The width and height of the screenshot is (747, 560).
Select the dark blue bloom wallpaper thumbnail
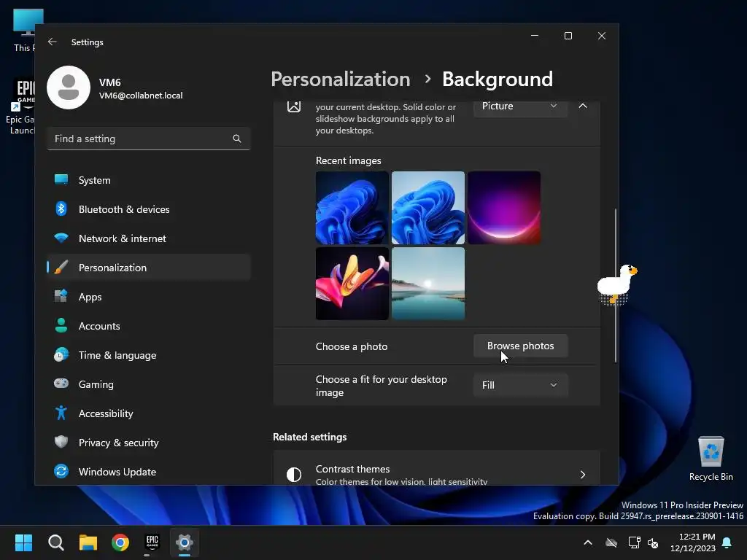pos(352,208)
